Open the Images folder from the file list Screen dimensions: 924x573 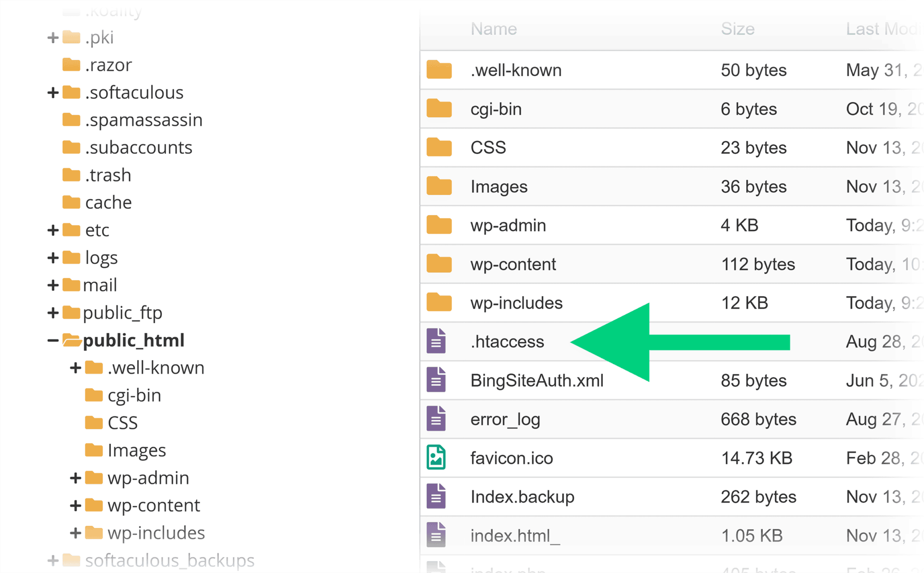pos(499,186)
